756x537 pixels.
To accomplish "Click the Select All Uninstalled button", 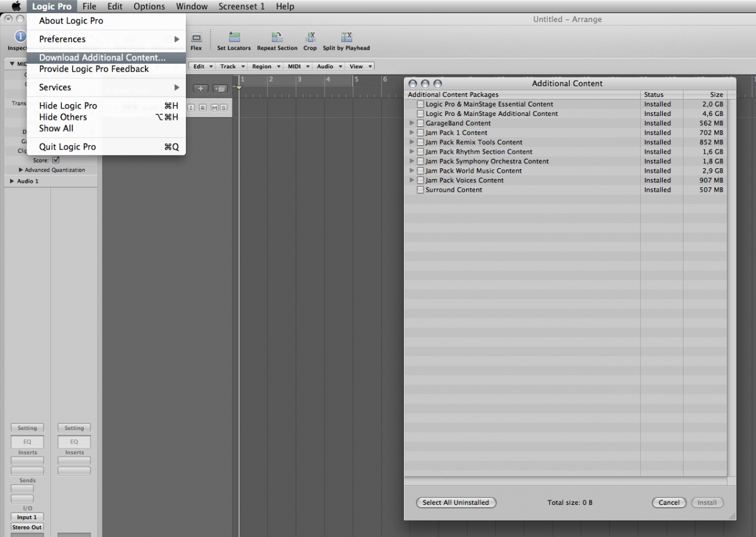I will point(456,502).
